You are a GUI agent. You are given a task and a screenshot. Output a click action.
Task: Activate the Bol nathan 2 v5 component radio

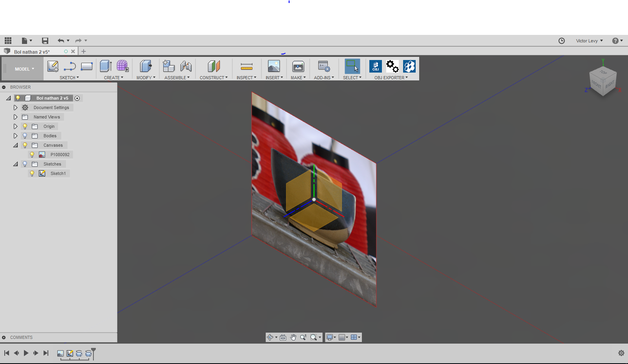(x=77, y=98)
